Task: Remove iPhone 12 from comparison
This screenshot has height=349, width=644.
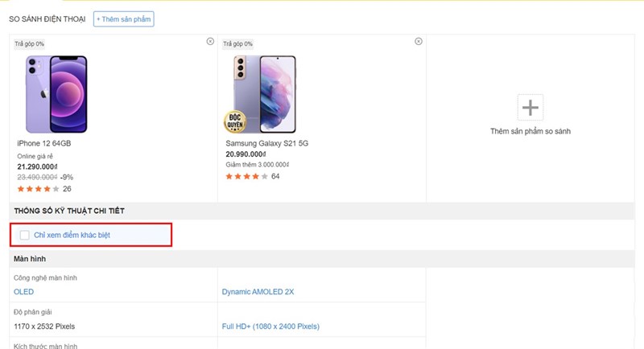Action: tap(210, 41)
